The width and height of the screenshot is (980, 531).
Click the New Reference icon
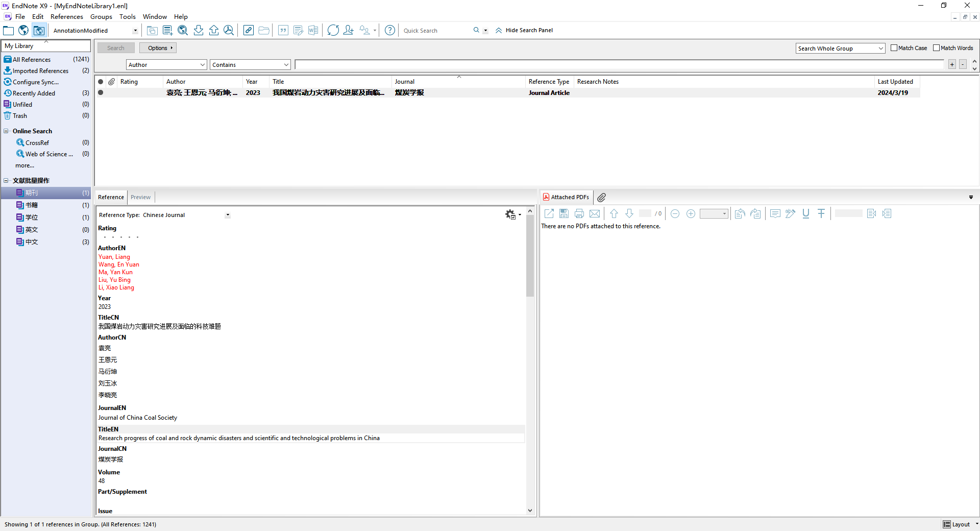[x=167, y=31]
